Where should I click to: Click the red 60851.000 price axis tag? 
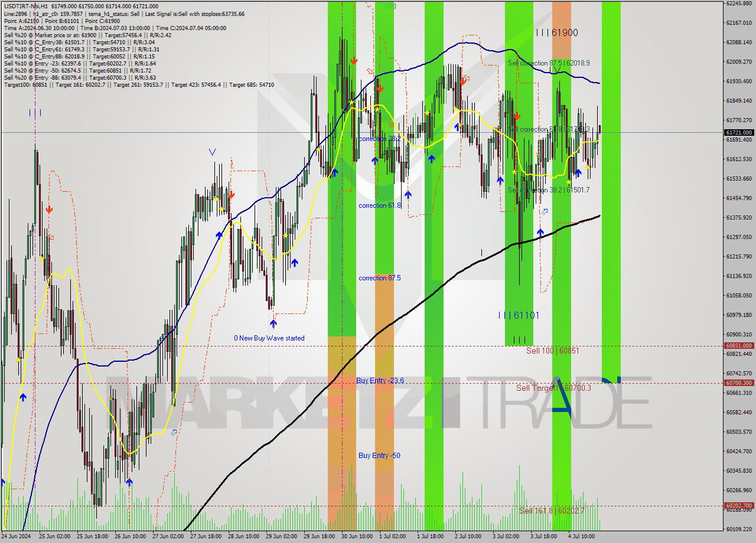739,346
